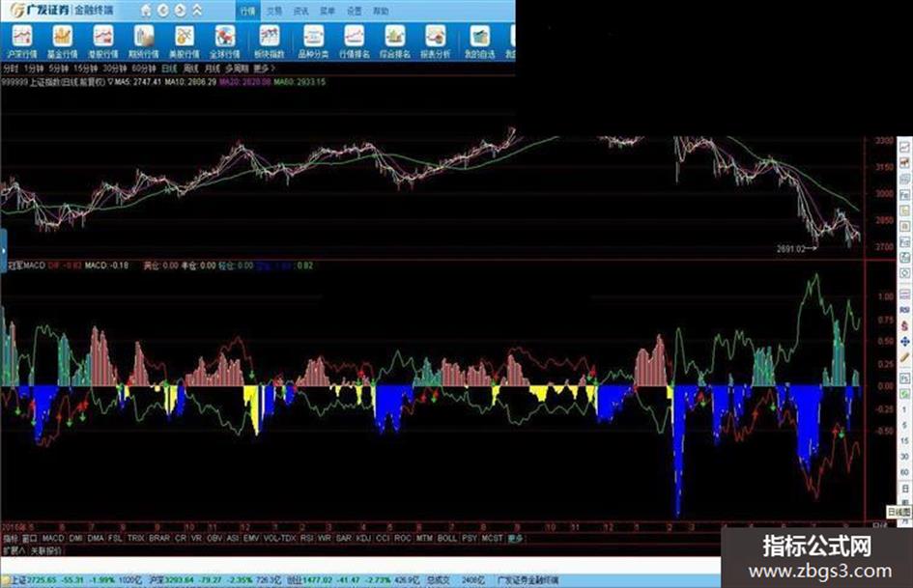Click sidebar 15-minute period shortcut
913x588 pixels.
click(x=905, y=440)
